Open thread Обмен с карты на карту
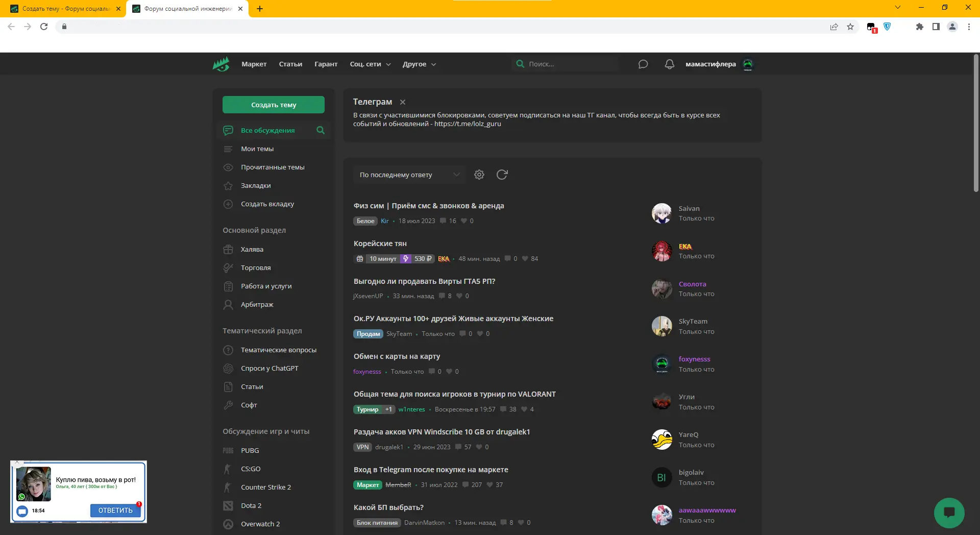This screenshot has height=535, width=980. pos(397,356)
